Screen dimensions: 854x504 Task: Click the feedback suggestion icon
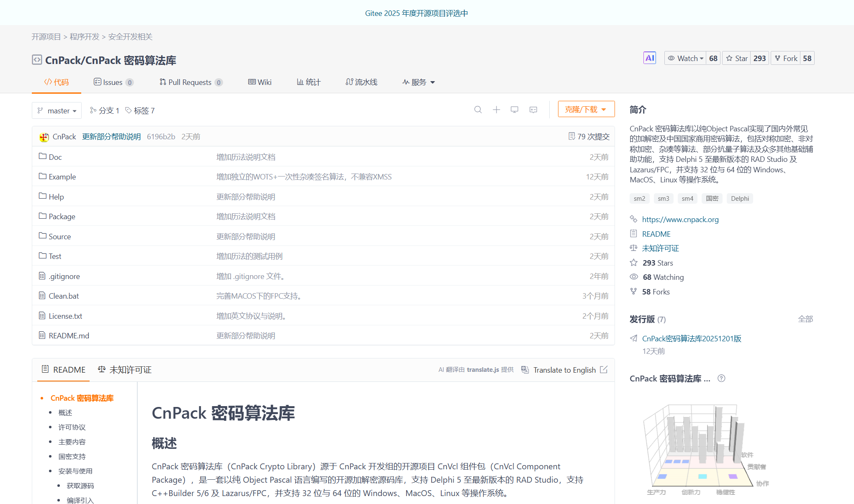pos(532,110)
